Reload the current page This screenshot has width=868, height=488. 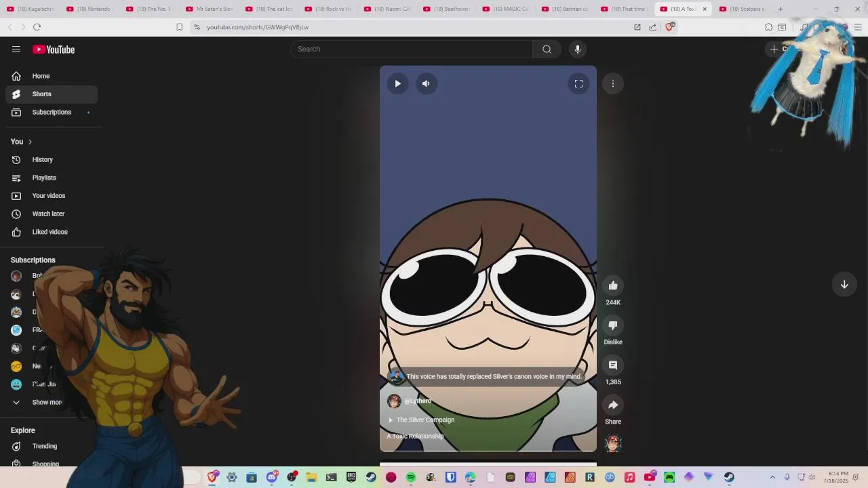coord(37,27)
